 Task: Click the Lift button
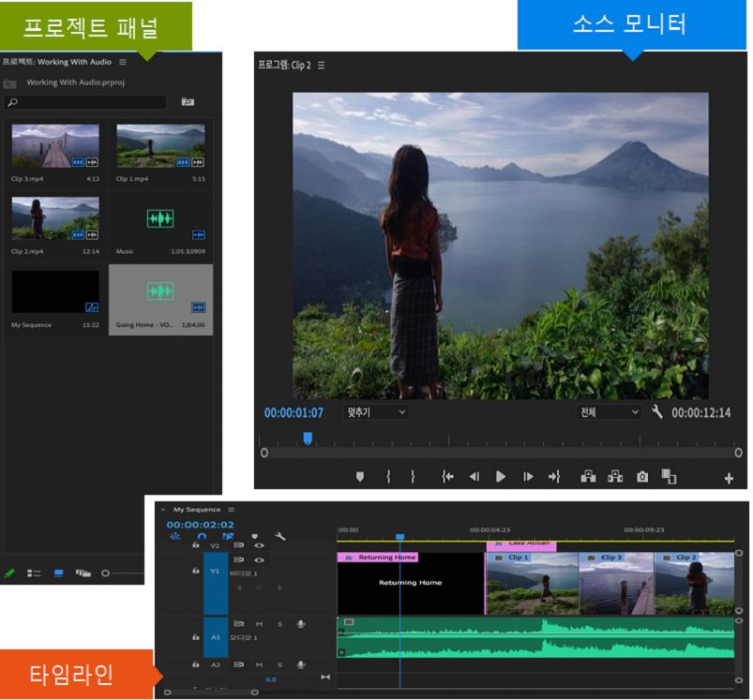pyautogui.click(x=588, y=476)
